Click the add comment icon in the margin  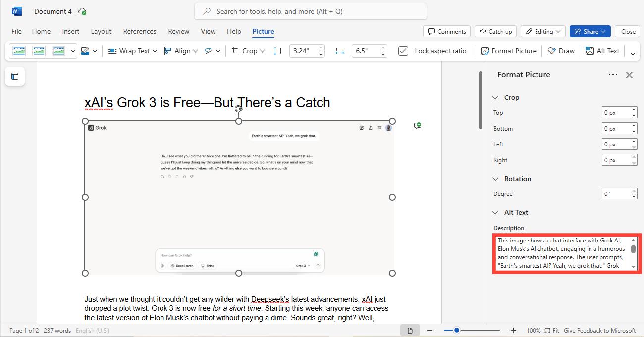[x=418, y=126]
